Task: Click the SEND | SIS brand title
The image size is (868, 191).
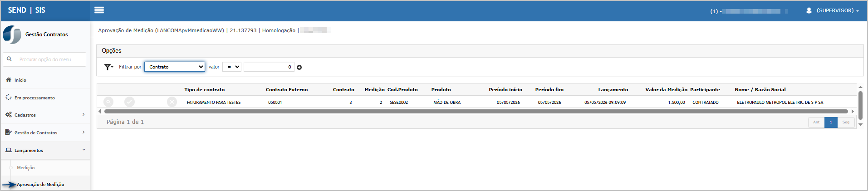Action: coord(27,10)
